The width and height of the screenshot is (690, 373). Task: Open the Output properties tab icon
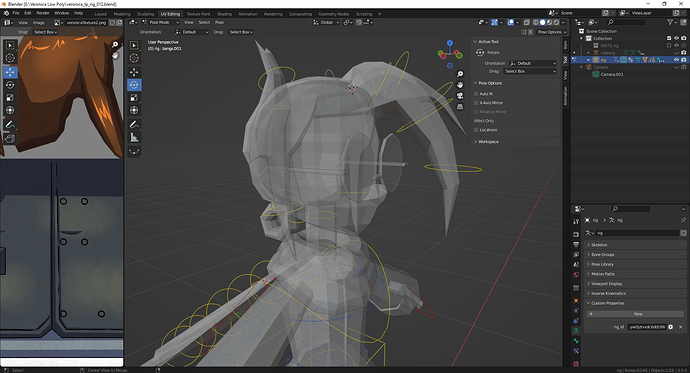click(576, 244)
